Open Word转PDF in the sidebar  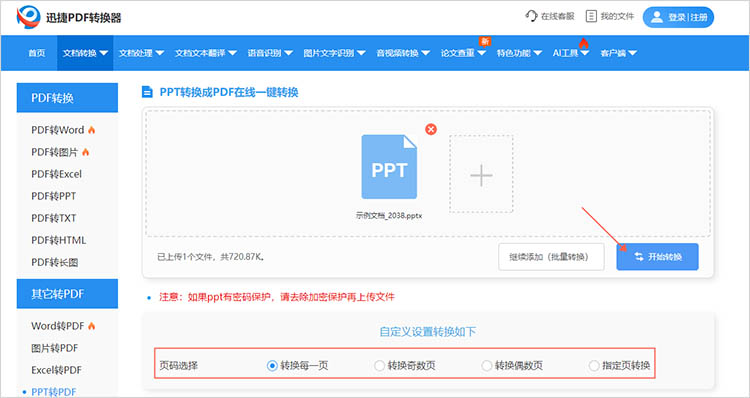pos(57,326)
